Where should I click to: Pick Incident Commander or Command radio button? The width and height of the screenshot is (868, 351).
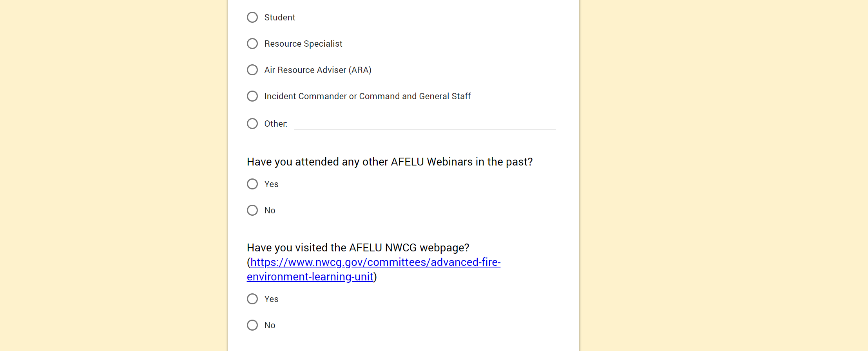(x=252, y=96)
